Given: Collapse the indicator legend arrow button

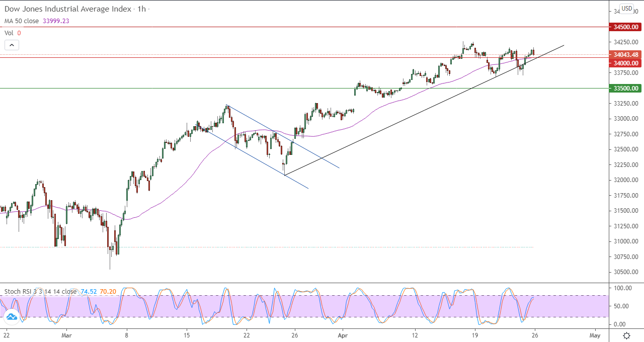Looking at the screenshot, I should pyautogui.click(x=12, y=45).
